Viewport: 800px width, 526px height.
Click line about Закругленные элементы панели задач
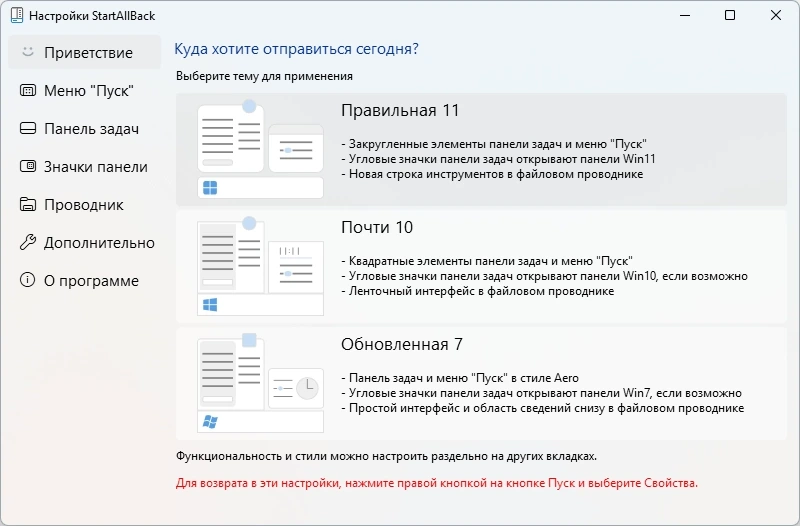click(x=494, y=144)
